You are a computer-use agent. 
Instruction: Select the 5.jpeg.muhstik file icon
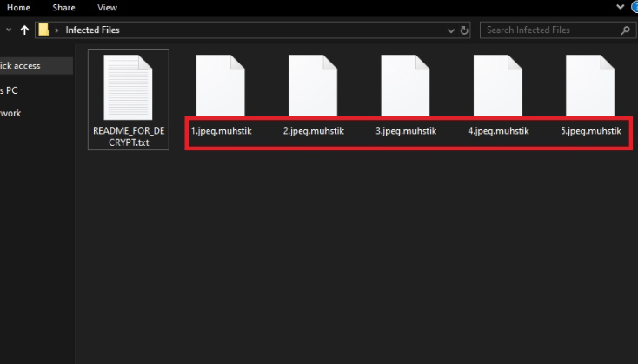click(x=590, y=85)
